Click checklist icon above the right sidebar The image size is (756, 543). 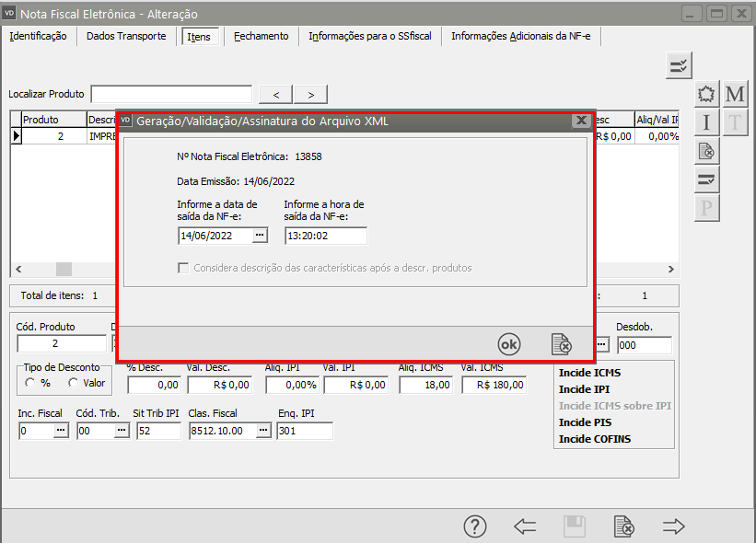click(x=680, y=65)
